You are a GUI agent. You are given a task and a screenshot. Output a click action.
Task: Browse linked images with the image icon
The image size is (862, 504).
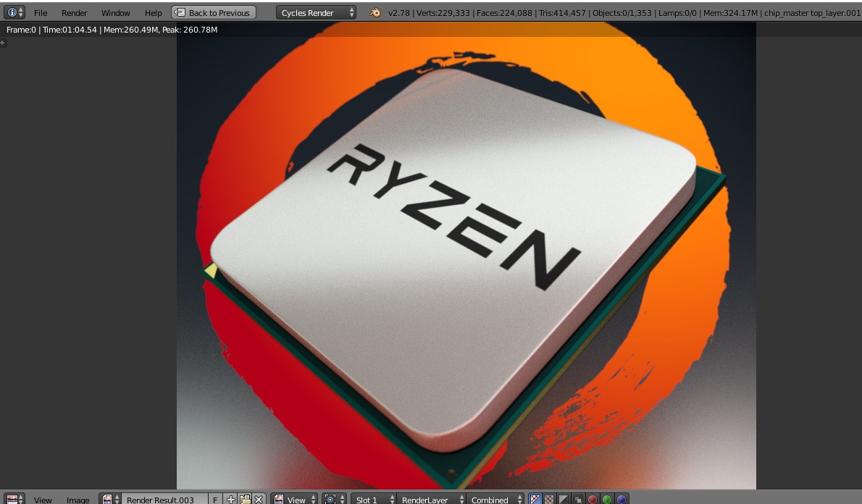point(110,499)
